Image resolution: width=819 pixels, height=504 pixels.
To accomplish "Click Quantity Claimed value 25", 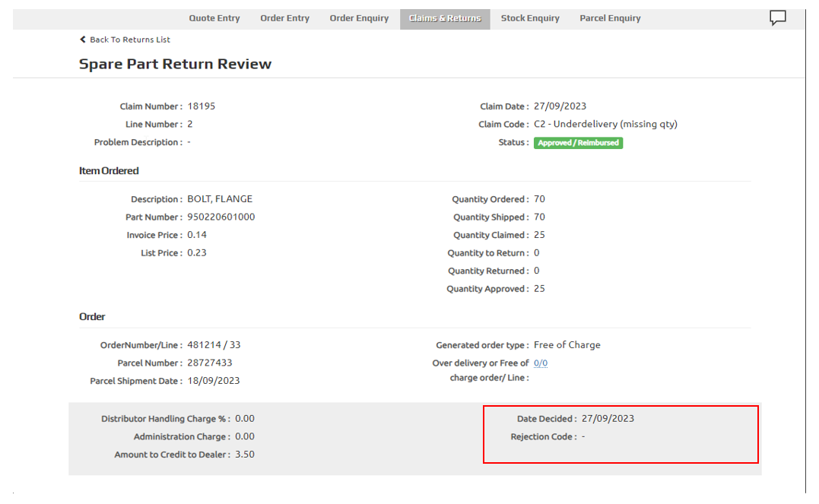I will click(x=540, y=235).
